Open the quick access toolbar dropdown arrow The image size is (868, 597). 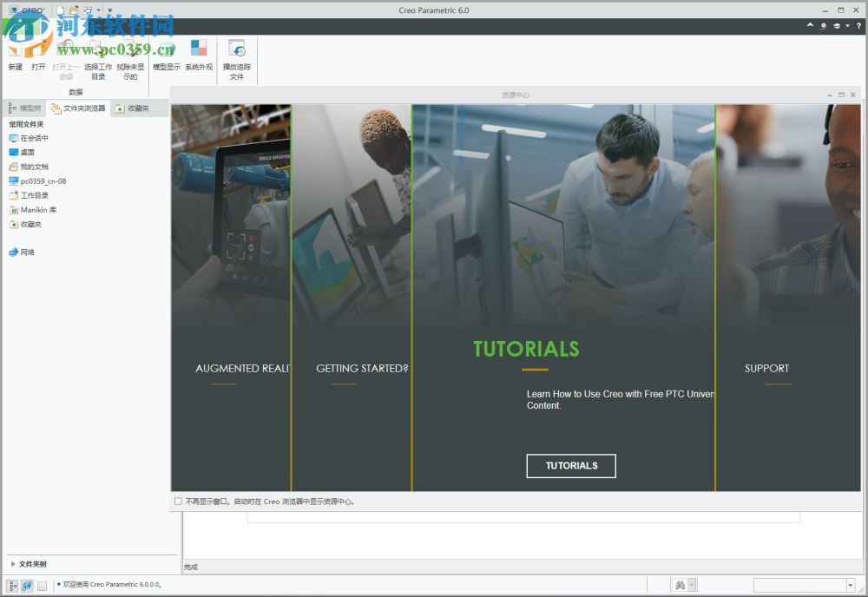click(109, 10)
